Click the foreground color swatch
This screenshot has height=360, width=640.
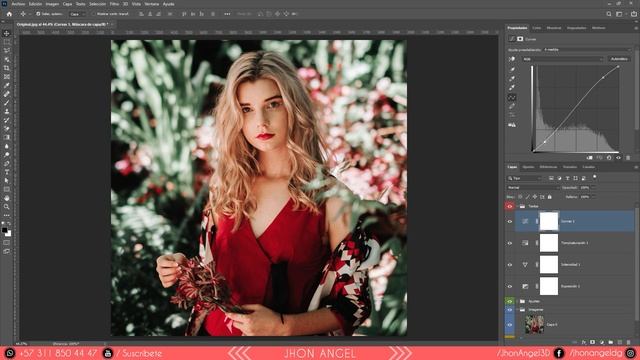tap(4, 231)
